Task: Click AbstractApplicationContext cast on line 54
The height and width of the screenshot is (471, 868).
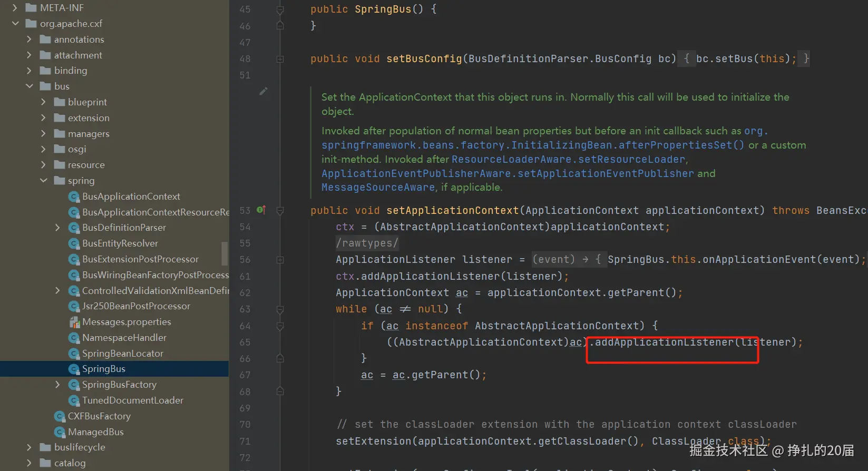Action: point(462,227)
